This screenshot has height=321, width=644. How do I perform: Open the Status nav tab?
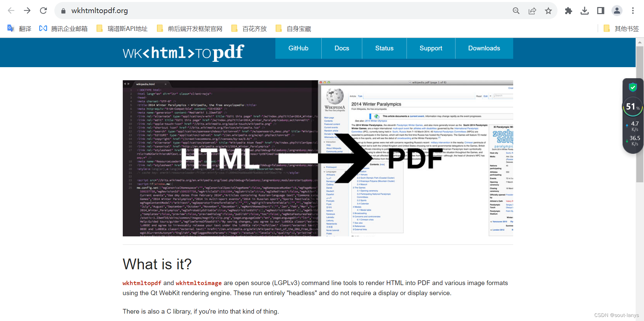point(384,48)
